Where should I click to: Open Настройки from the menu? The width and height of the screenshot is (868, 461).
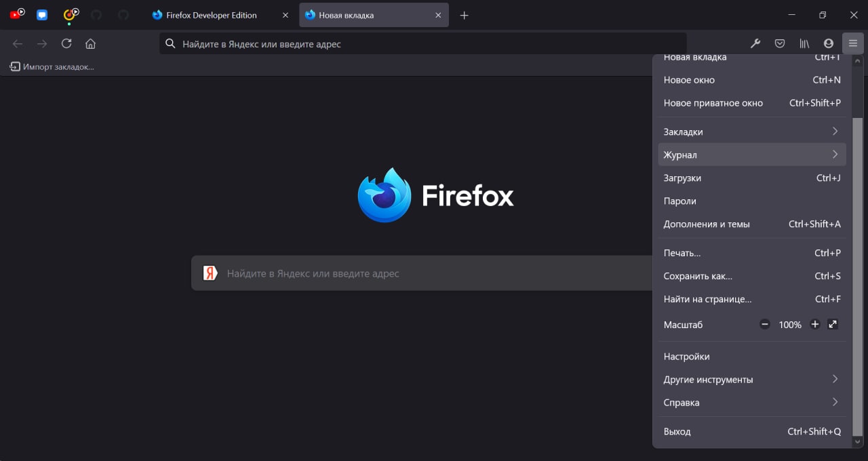coord(752,357)
